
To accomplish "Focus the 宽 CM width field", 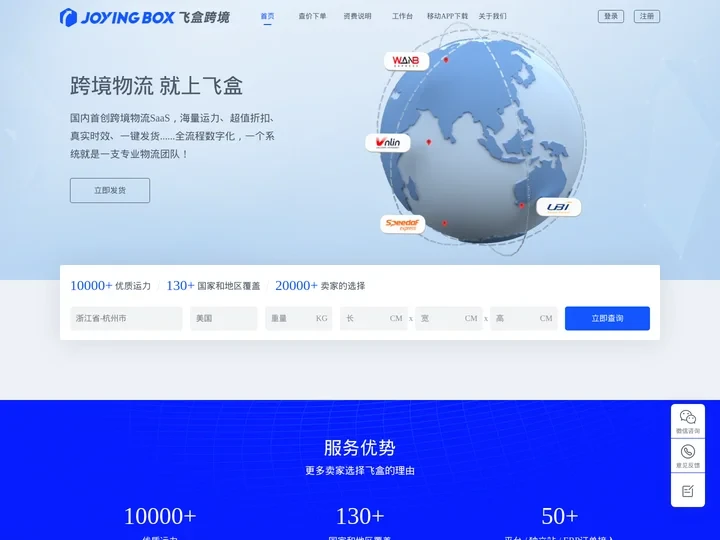I will [449, 318].
